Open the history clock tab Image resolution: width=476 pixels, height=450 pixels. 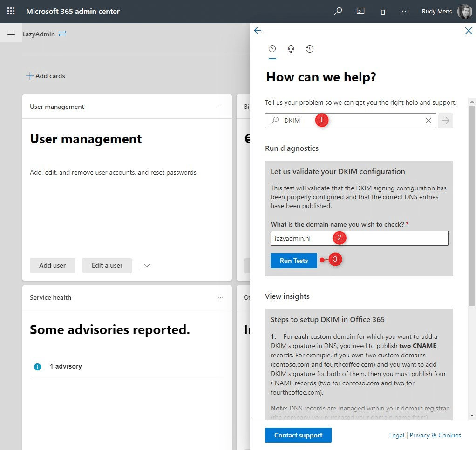pos(310,49)
